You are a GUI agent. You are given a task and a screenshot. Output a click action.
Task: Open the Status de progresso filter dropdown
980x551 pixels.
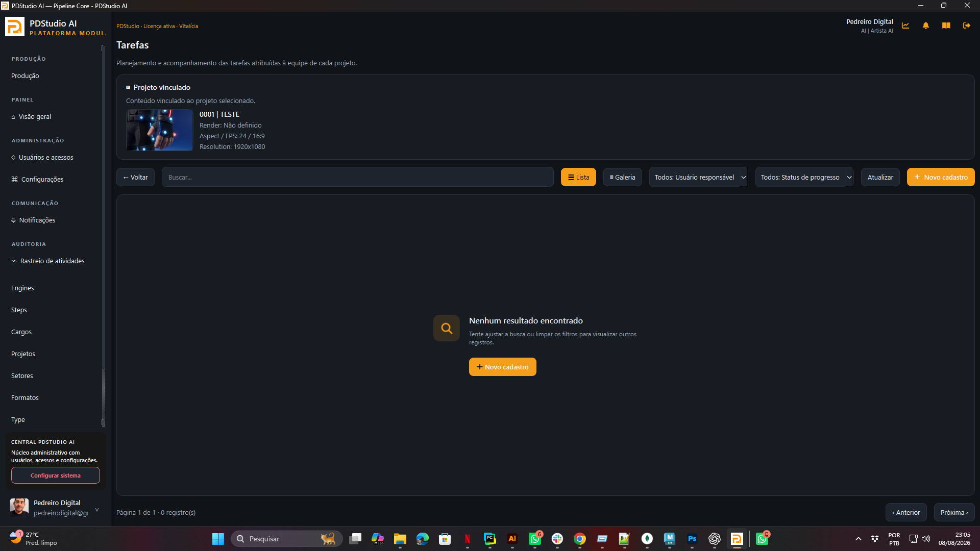point(804,177)
